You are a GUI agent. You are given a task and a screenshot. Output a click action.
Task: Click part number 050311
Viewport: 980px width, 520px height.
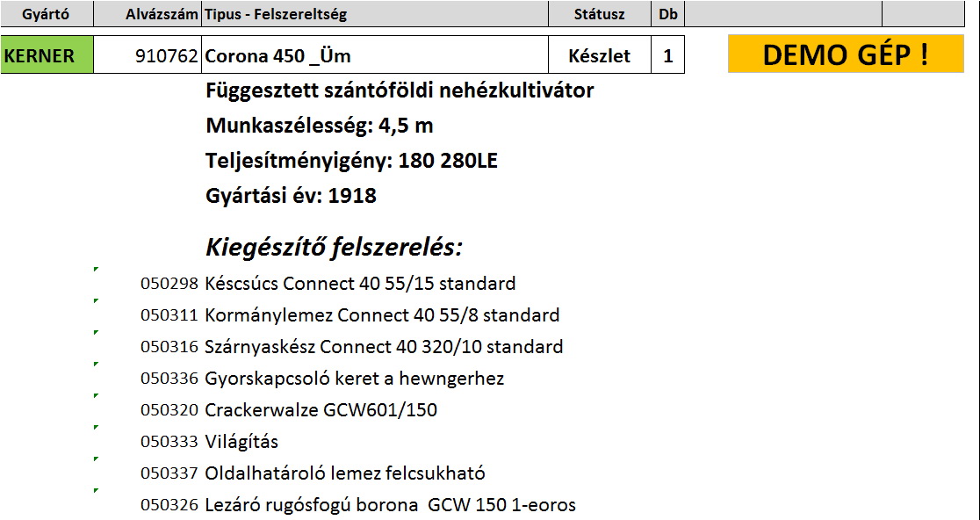click(x=169, y=315)
